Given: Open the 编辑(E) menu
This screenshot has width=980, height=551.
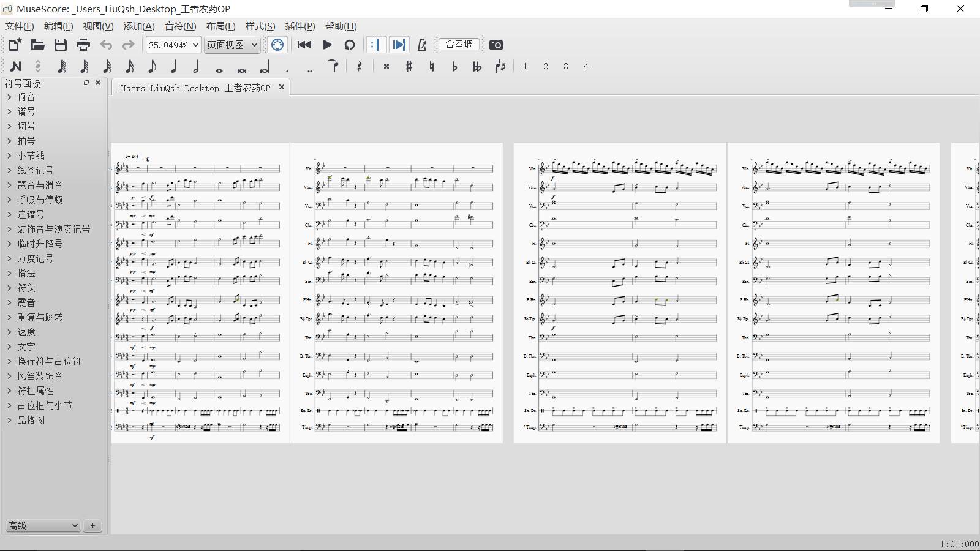Looking at the screenshot, I should pos(59,26).
